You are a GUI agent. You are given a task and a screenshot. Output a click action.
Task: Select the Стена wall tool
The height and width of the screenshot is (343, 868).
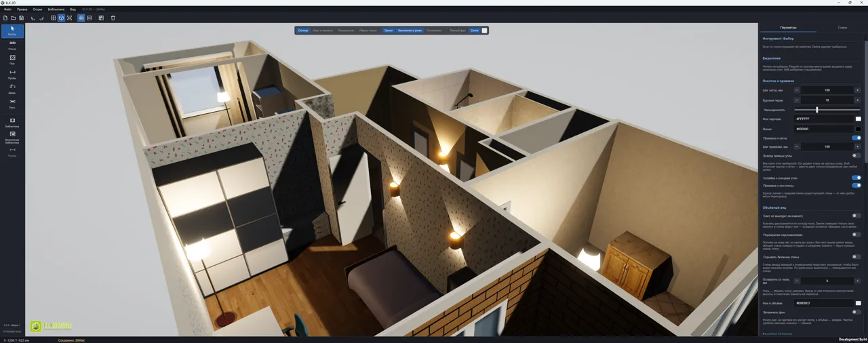coord(12,45)
